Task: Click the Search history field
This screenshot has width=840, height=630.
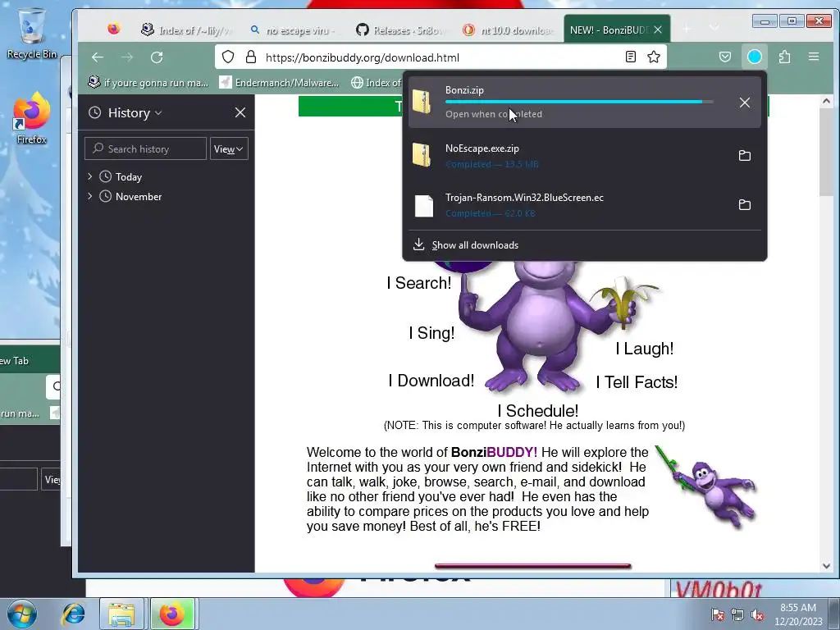Action: click(145, 148)
